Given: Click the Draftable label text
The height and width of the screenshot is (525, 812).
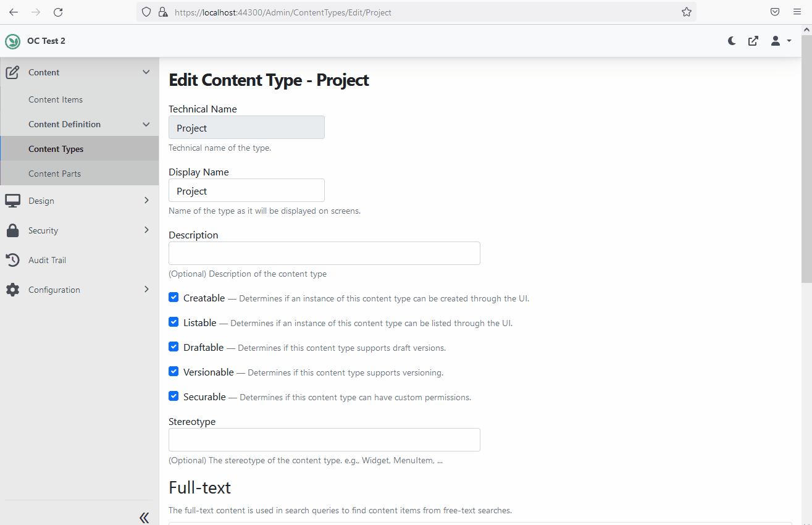Looking at the screenshot, I should [x=204, y=347].
